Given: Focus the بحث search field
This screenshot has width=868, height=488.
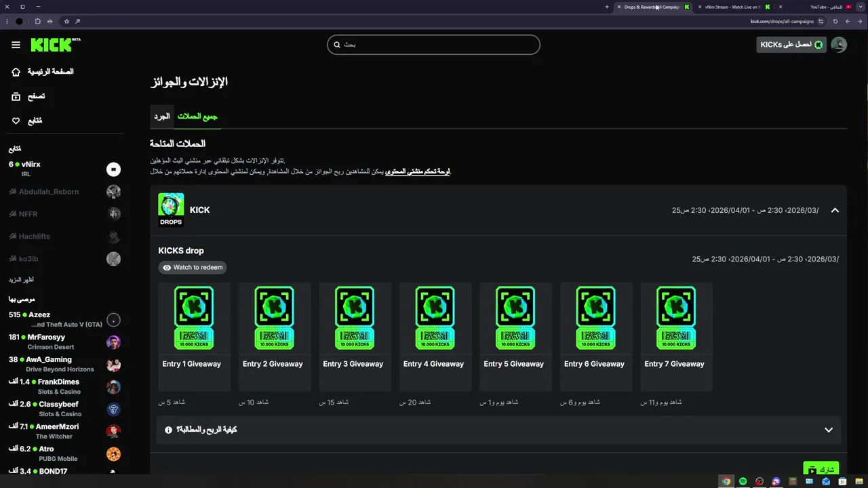Looking at the screenshot, I should pos(433,45).
